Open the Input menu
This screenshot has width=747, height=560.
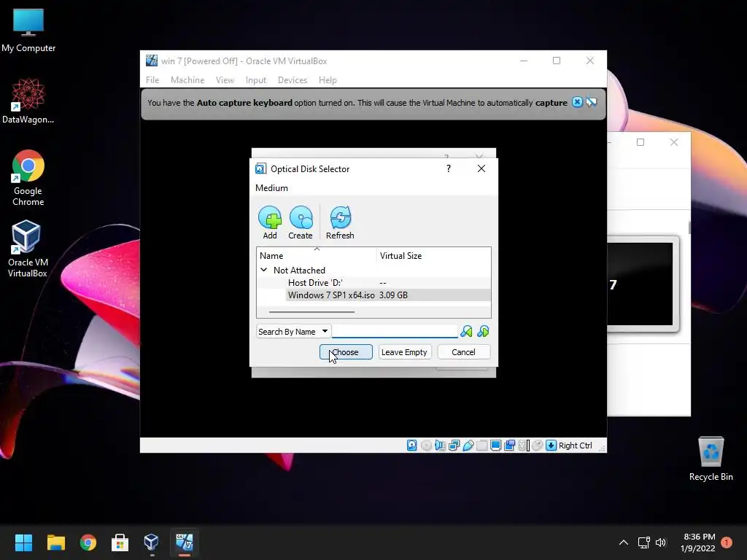256,80
